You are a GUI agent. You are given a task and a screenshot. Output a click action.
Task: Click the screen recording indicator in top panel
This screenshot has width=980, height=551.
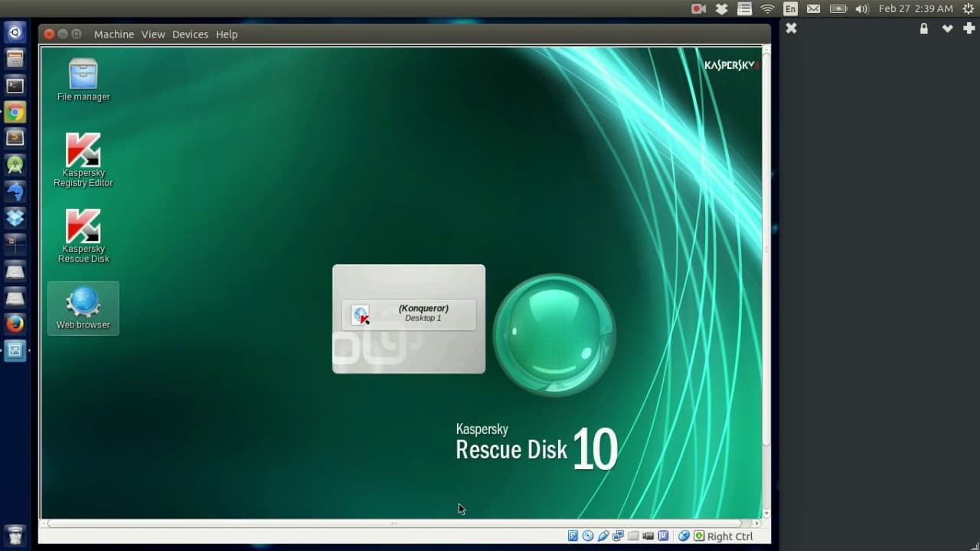click(698, 8)
